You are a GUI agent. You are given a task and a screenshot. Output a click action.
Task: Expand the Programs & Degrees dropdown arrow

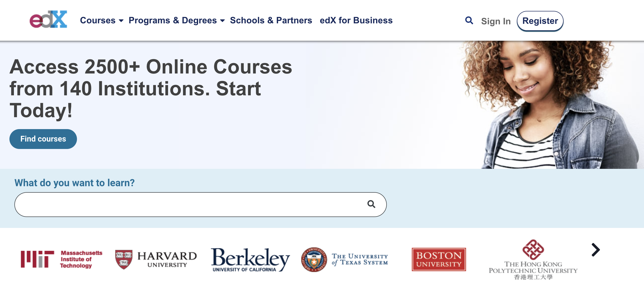tap(222, 21)
